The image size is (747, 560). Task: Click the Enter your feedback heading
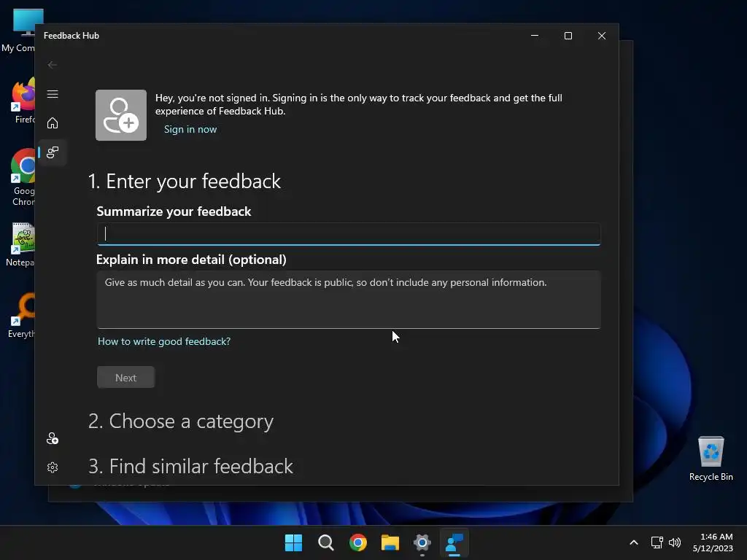pos(185,182)
